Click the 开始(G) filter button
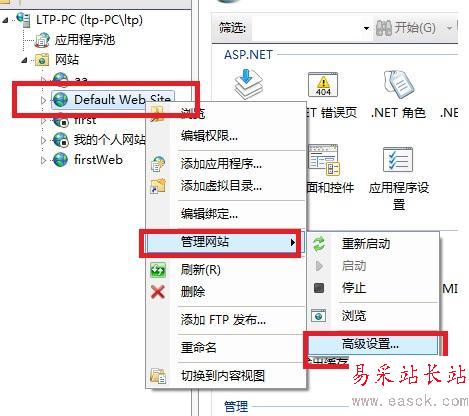The height and width of the screenshot is (416, 469). pos(406,28)
